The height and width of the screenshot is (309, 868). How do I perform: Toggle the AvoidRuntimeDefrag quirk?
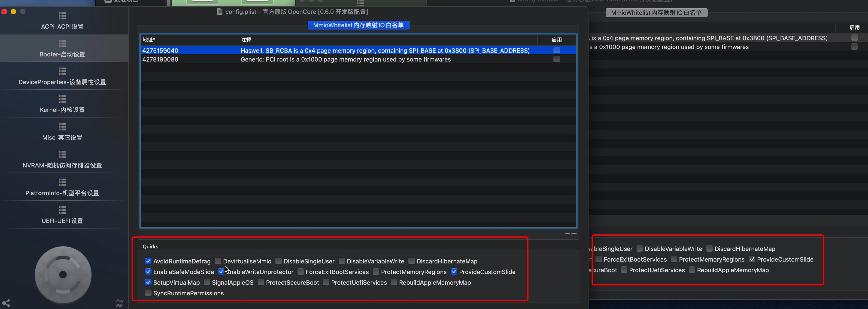148,261
